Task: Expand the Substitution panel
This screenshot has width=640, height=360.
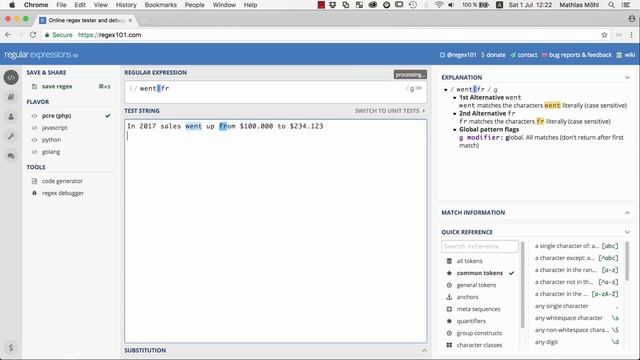Action: click(x=424, y=350)
